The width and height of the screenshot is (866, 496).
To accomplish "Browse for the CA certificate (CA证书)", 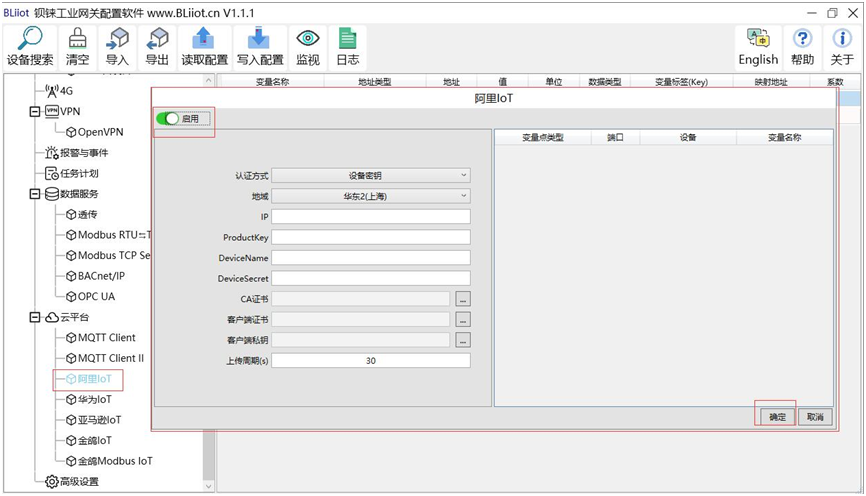I will pos(463,299).
